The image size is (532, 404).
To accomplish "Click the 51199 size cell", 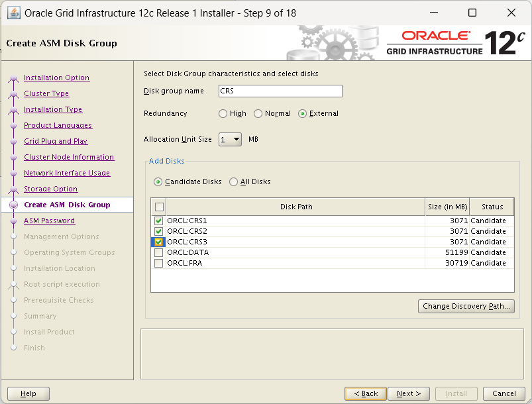I will [447, 253].
